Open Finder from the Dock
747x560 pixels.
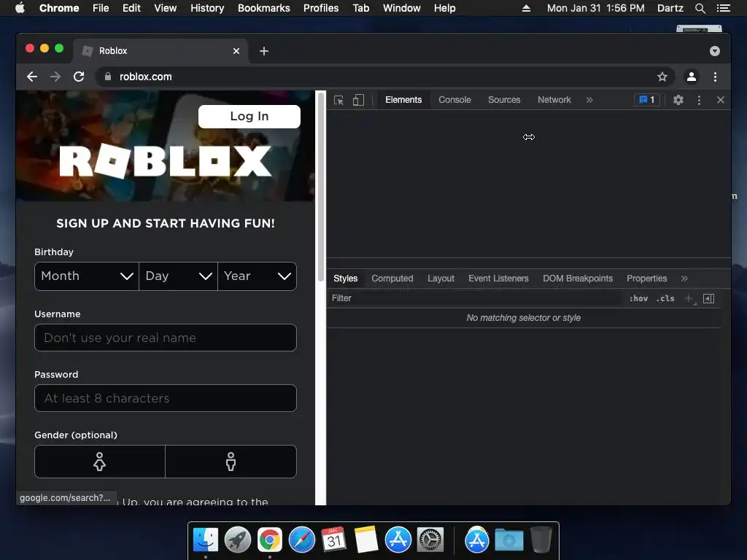[206, 540]
